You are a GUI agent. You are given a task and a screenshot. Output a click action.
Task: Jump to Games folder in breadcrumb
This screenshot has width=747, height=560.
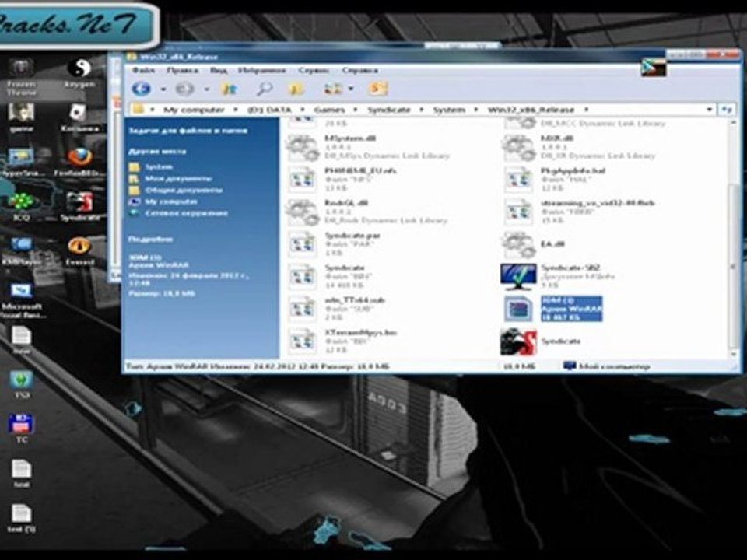pos(329,110)
